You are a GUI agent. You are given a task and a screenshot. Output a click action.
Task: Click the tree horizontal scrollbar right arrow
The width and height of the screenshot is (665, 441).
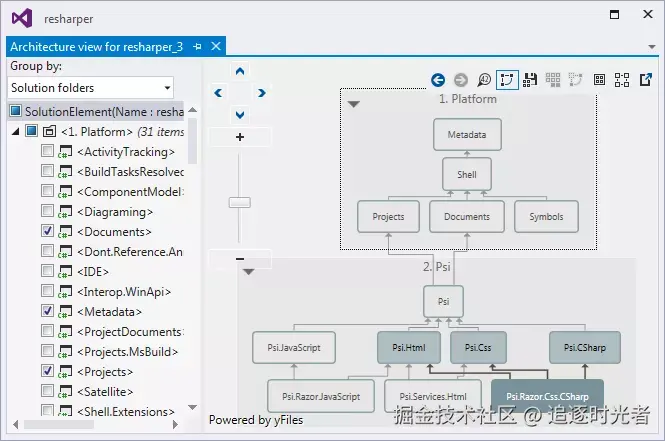click(x=175, y=424)
